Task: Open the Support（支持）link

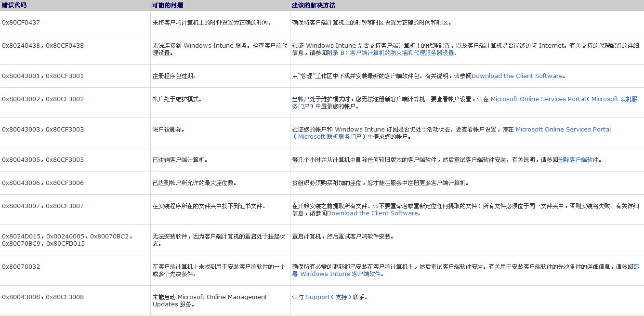Action: tap(329, 297)
